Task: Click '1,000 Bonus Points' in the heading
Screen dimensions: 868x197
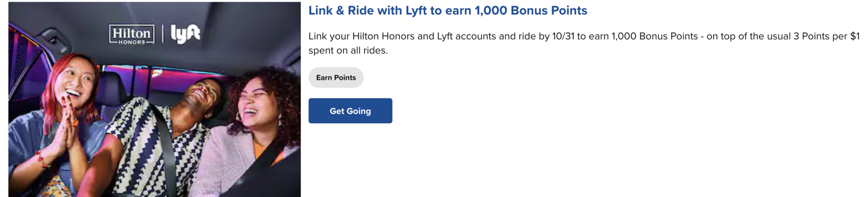Action: 531,11
